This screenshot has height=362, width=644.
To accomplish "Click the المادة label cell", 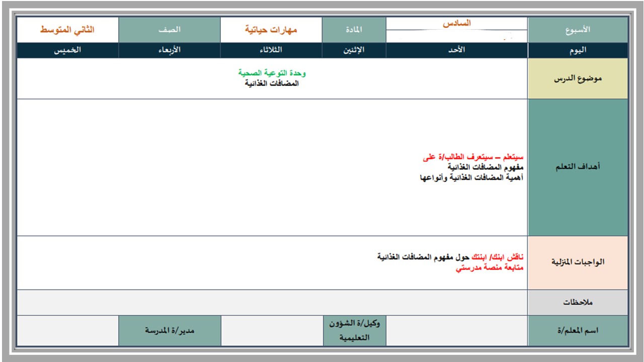I will coord(354,30).
